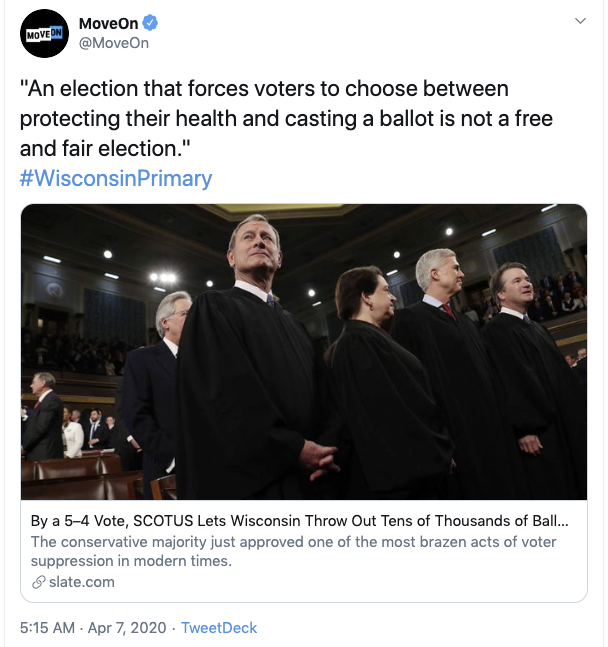Click the chain link icon beside slate.com
This screenshot has height=647, width=608.
(38, 582)
